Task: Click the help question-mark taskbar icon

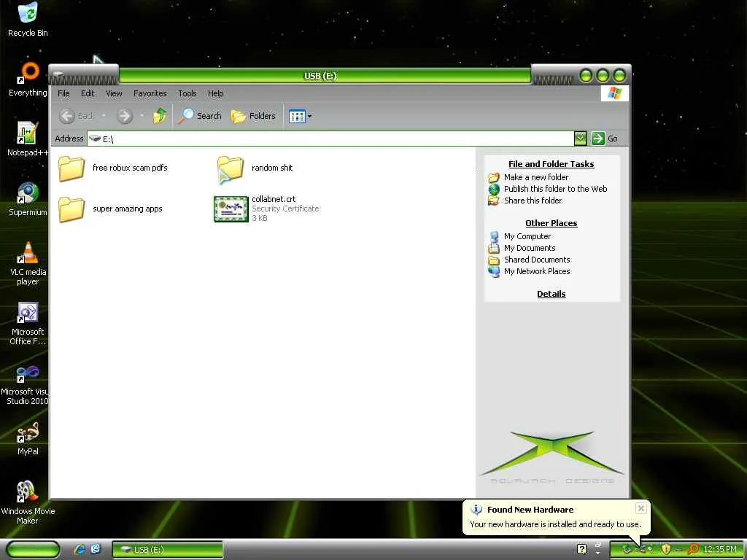Action: point(581,550)
